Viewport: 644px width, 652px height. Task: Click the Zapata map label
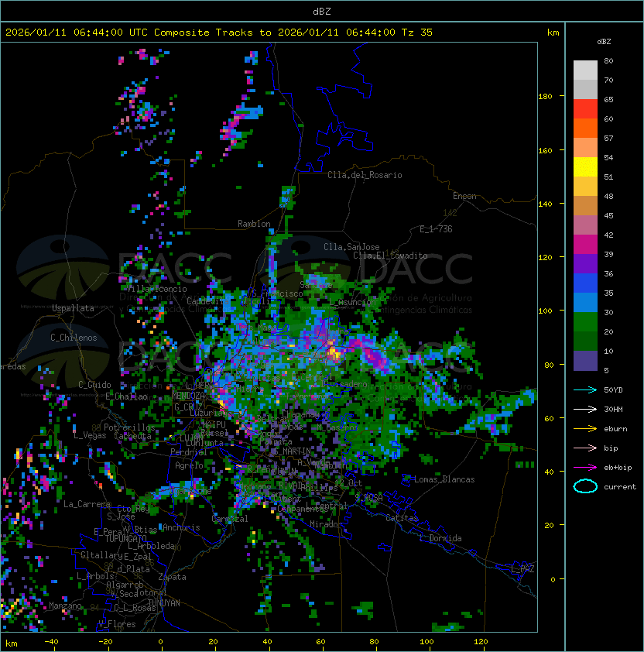click(172, 577)
